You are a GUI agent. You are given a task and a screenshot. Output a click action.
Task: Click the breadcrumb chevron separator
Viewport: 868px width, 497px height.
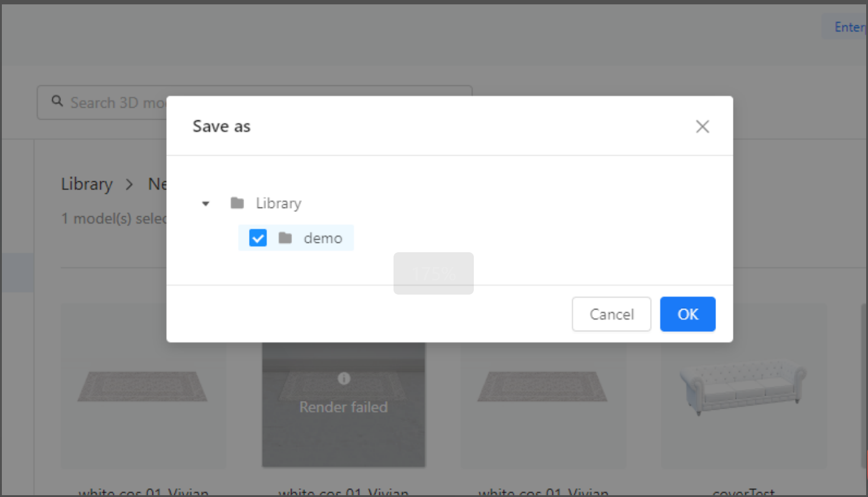pos(130,184)
